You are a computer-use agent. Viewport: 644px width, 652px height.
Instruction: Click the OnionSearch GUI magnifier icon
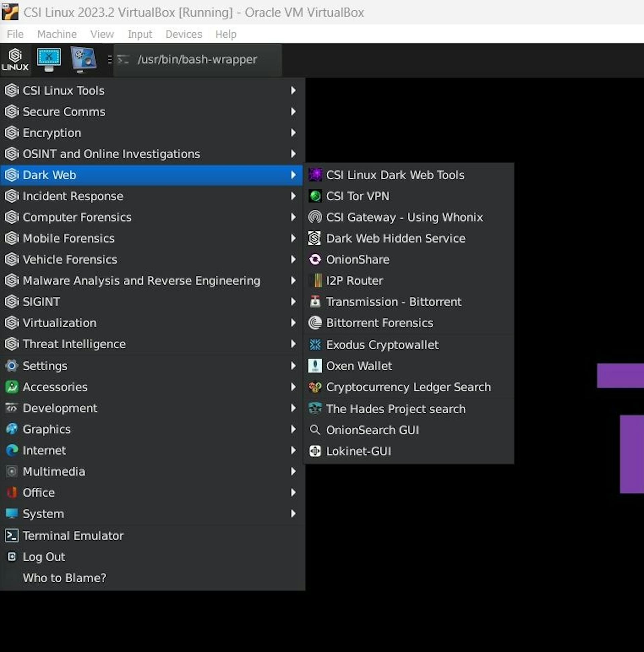point(315,430)
